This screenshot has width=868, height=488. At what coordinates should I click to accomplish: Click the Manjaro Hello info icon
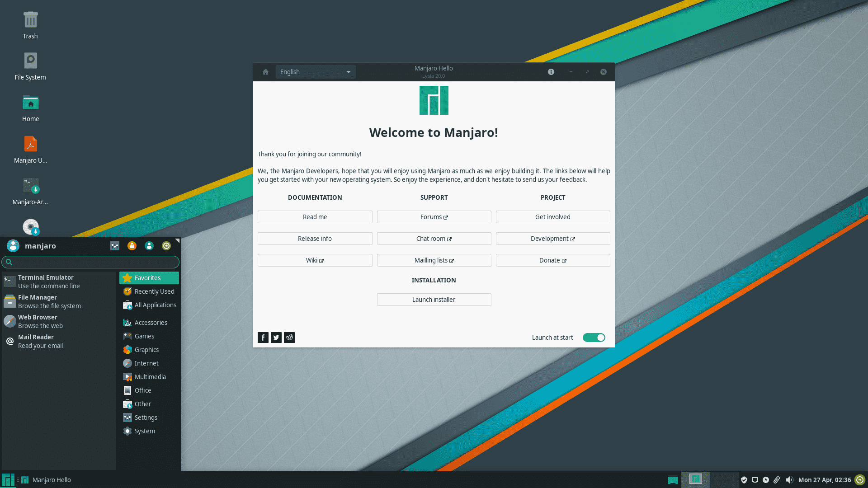pos(551,71)
